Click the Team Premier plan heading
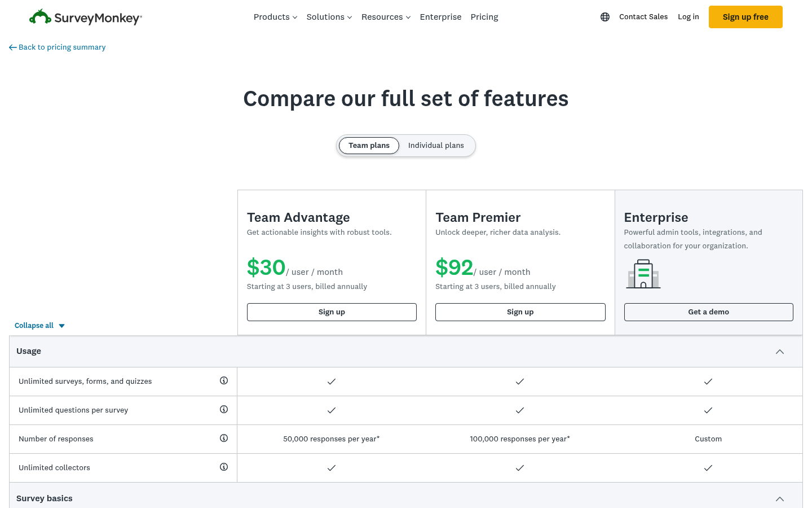The width and height of the screenshot is (812, 508). tap(478, 217)
